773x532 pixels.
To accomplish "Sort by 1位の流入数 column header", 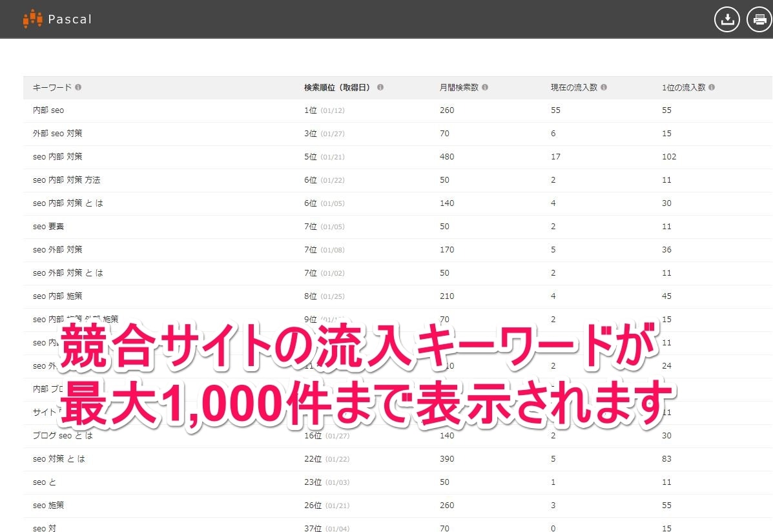I will (x=683, y=87).
